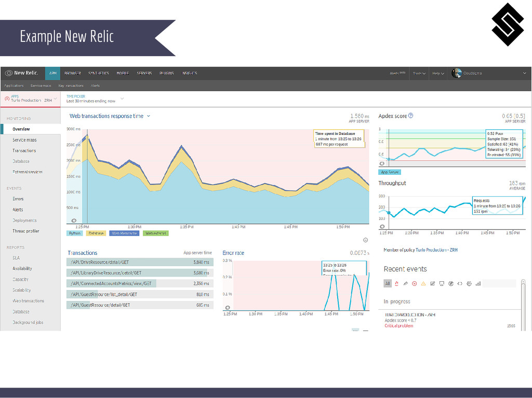Click the Web Memcache color legend swatch
Image resolution: width=532 pixels, height=398 pixels.
click(124, 233)
